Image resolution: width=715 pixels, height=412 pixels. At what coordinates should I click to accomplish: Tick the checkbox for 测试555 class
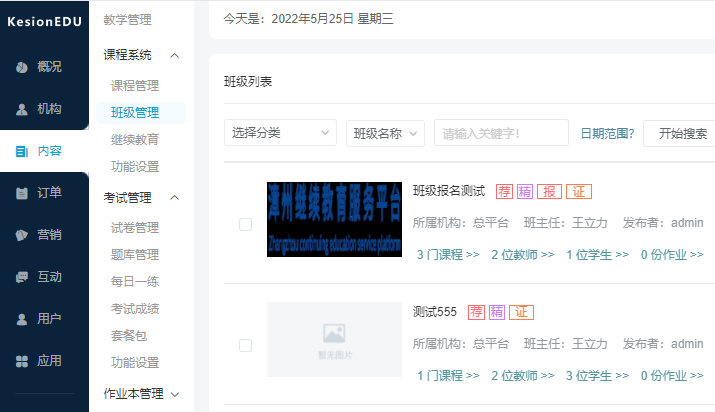pos(245,345)
